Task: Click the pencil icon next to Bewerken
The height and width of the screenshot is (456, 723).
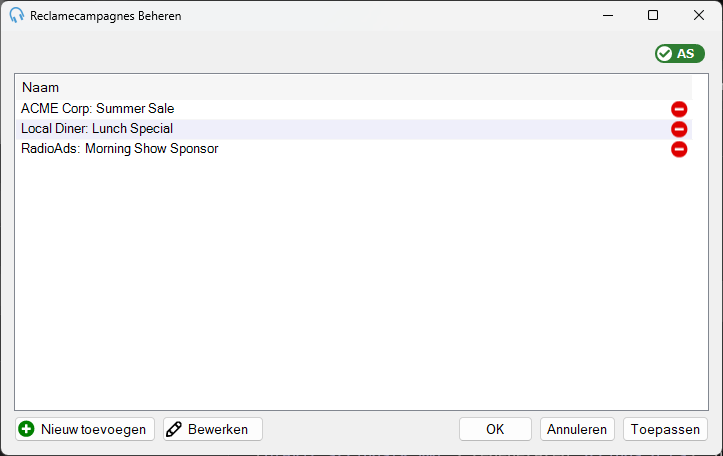Action: (x=174, y=429)
